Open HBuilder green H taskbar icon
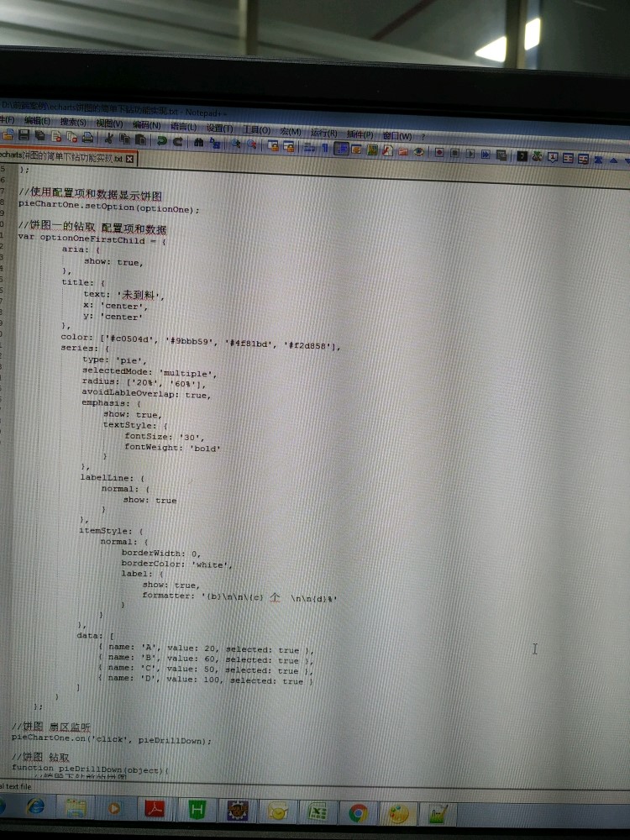 pos(197,810)
